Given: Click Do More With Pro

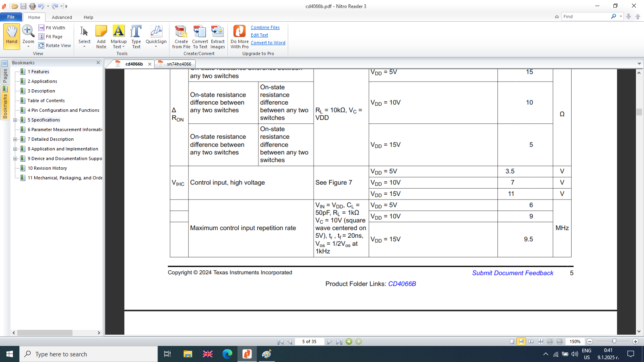Looking at the screenshot, I should [239, 36].
